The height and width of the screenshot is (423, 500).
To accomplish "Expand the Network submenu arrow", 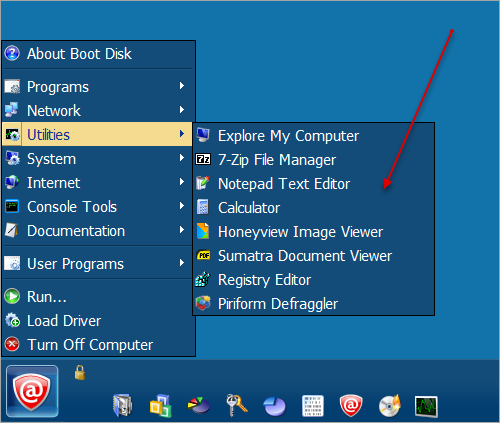I will tap(182, 110).
